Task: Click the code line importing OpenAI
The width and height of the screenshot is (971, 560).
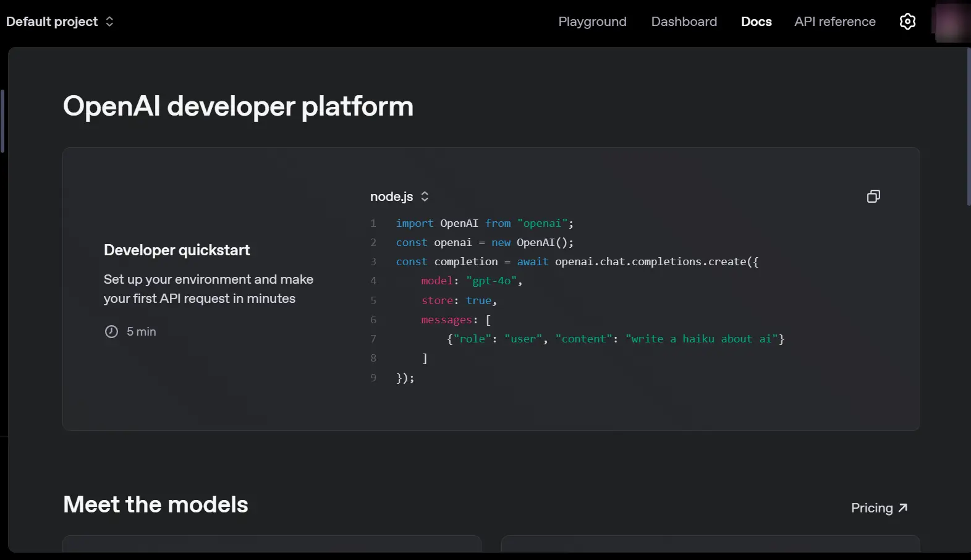Action: [x=485, y=223]
